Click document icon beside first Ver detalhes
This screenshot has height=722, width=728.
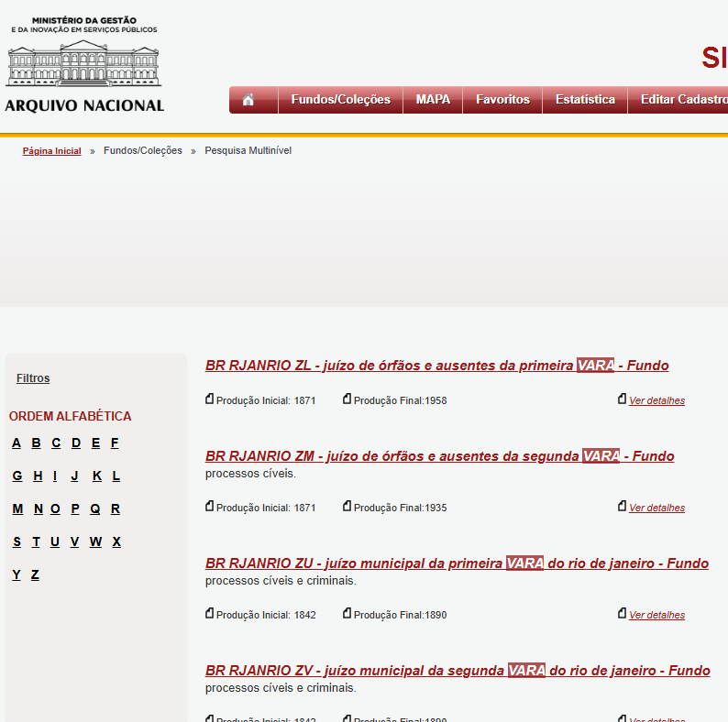pyautogui.click(x=622, y=399)
